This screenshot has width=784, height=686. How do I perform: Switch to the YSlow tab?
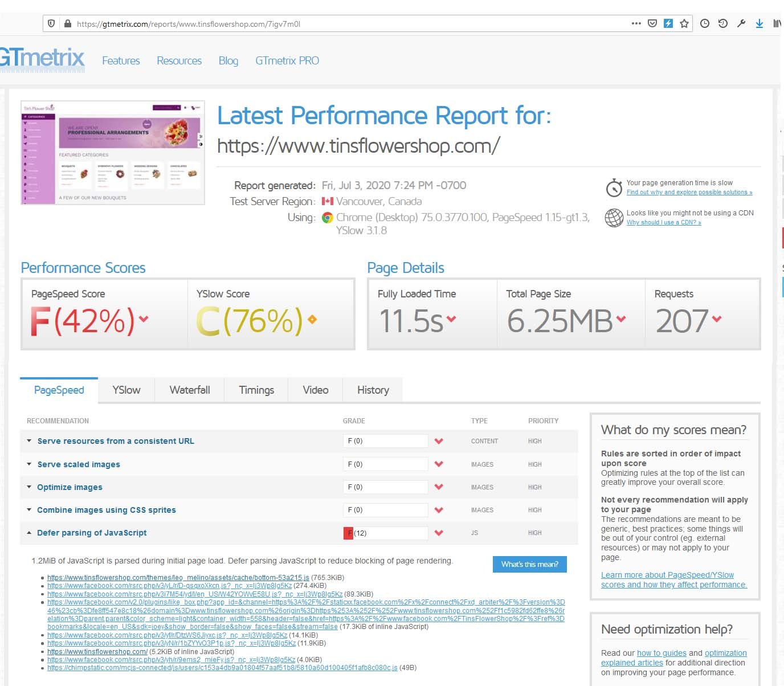pyautogui.click(x=126, y=390)
